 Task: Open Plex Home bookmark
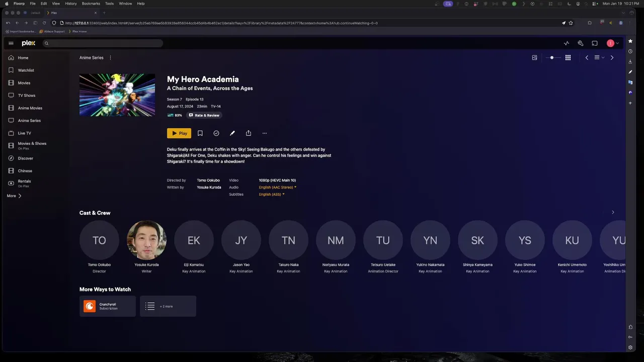coord(77,31)
